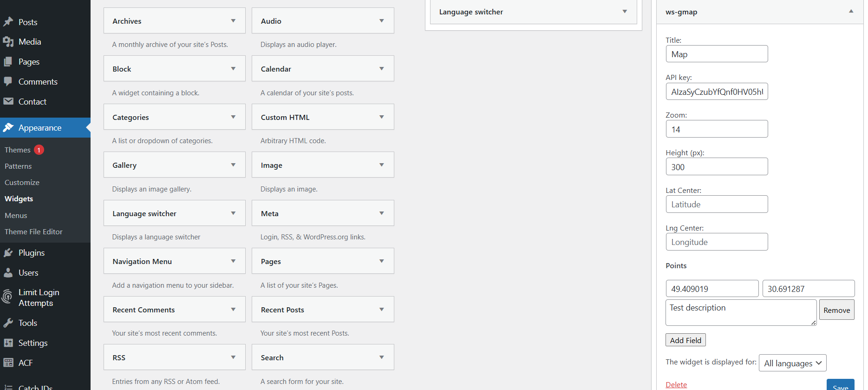
Task: Expand the RSS widget arrow
Action: coord(233,357)
